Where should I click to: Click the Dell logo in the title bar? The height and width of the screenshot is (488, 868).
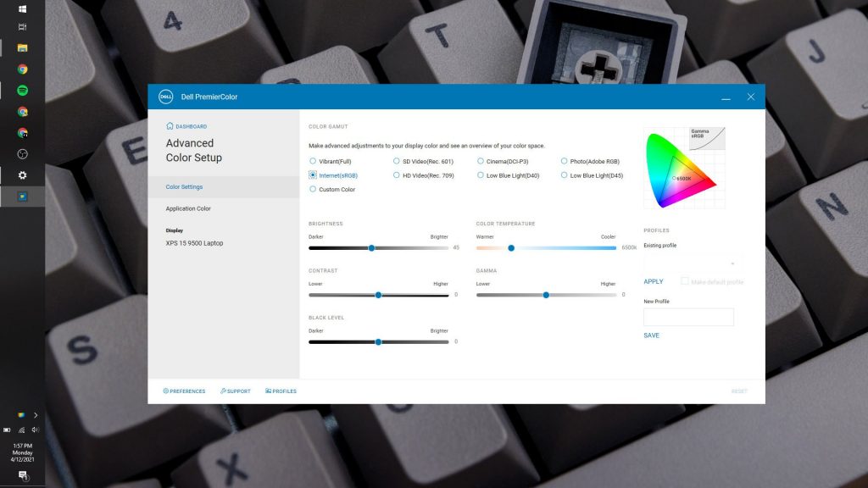[x=165, y=97]
